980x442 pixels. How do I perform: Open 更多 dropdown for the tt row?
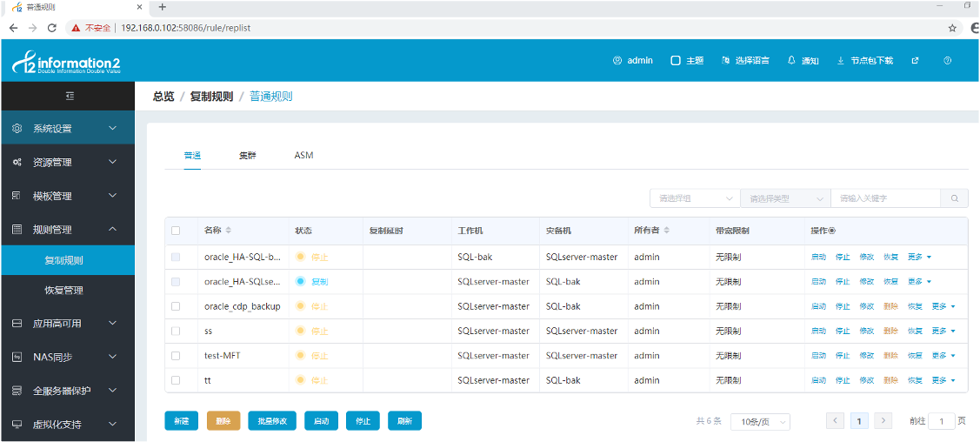click(943, 380)
